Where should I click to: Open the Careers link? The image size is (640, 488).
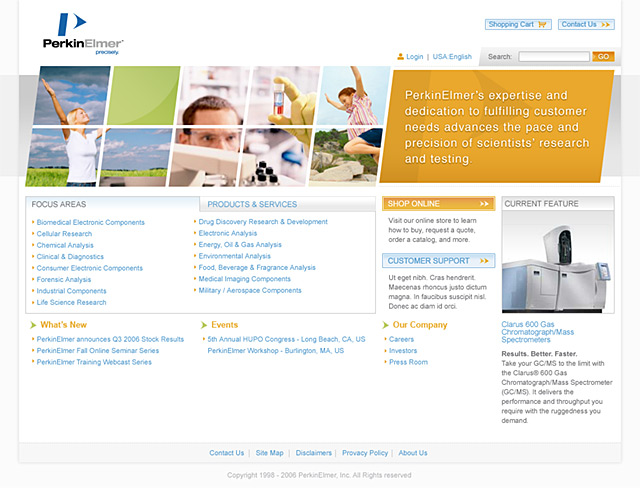click(401, 339)
